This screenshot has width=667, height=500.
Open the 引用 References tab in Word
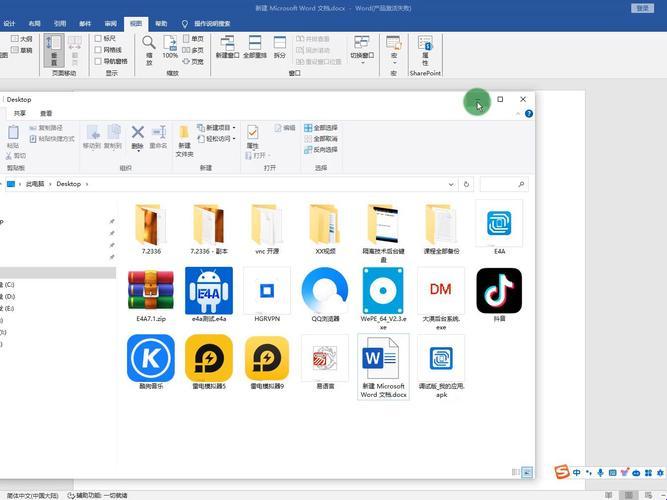pyautogui.click(x=60, y=24)
